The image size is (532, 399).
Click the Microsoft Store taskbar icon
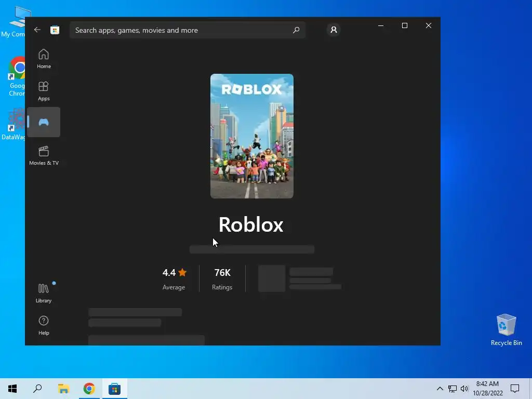114,389
